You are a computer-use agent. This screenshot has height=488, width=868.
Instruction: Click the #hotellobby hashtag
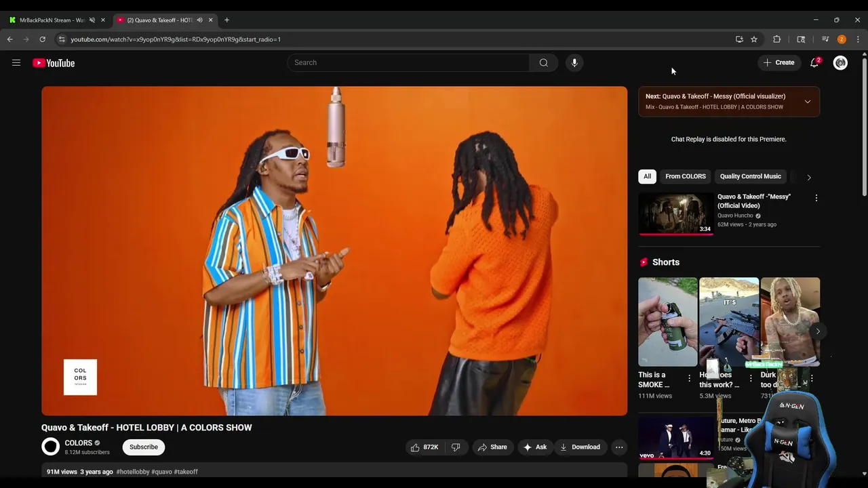(x=133, y=472)
